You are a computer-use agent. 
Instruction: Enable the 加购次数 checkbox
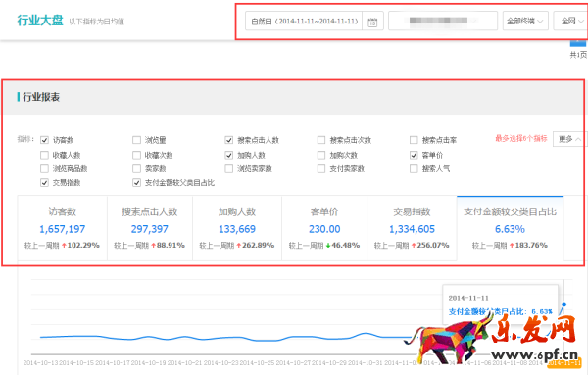click(x=321, y=155)
